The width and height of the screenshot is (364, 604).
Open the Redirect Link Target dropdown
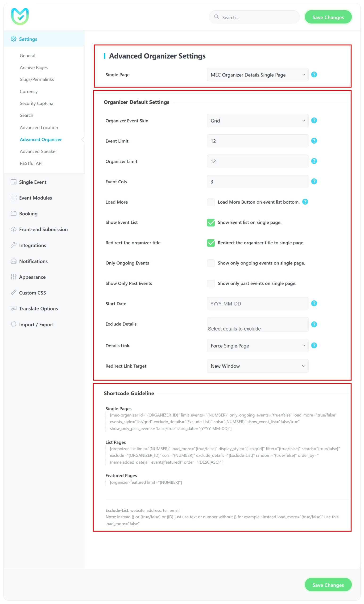pos(257,366)
